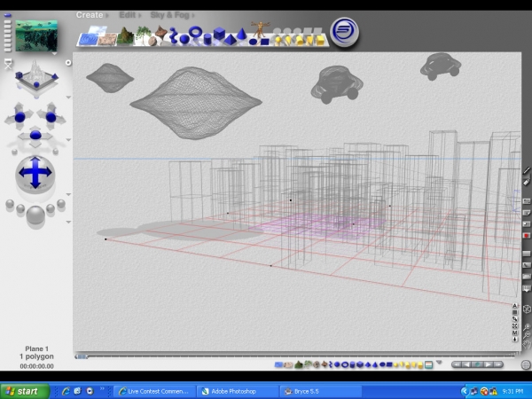The image size is (532, 399).
Task: Switch to Adobe Photoshop taskbar window
Action: pyautogui.click(x=238, y=392)
